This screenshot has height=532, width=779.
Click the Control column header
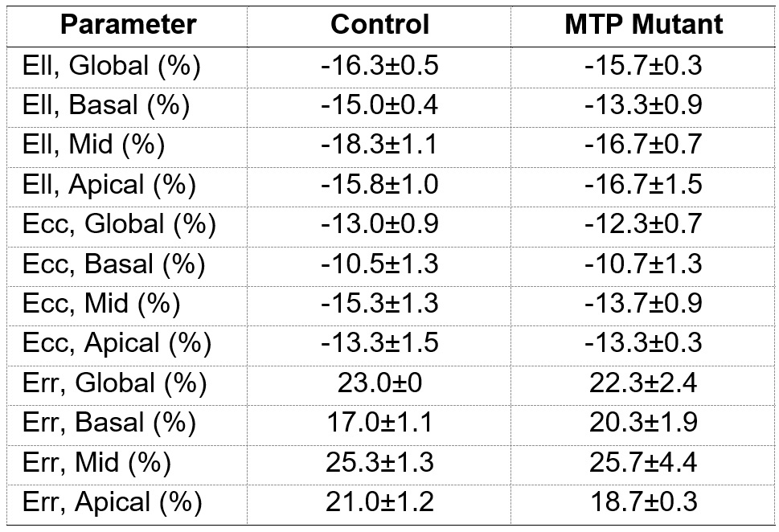click(x=380, y=24)
